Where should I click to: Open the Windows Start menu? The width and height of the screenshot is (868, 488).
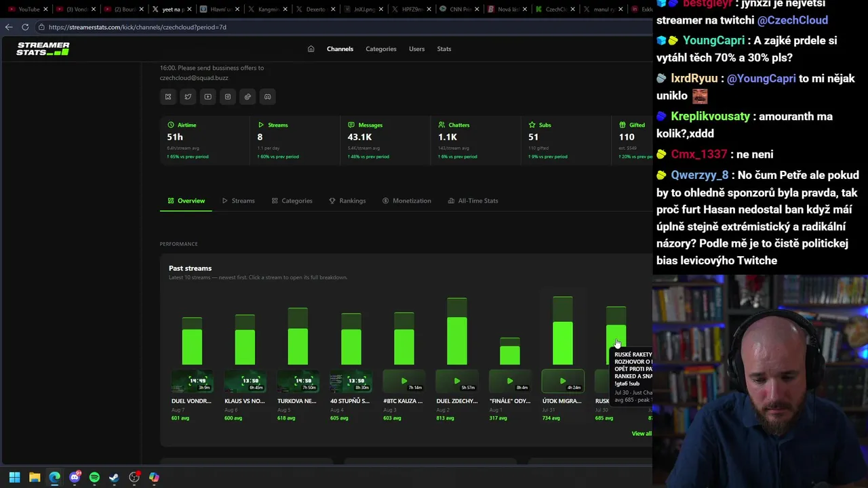[14, 477]
